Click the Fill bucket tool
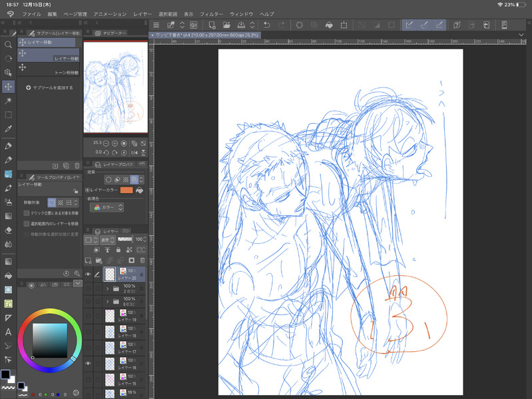Image resolution: width=532 pixels, height=399 pixels. (x=8, y=275)
